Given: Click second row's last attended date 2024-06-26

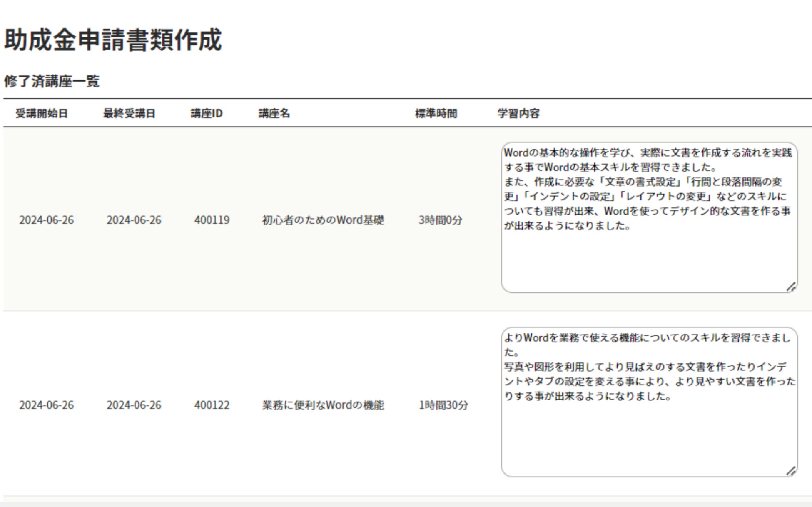Looking at the screenshot, I should pos(134,405).
